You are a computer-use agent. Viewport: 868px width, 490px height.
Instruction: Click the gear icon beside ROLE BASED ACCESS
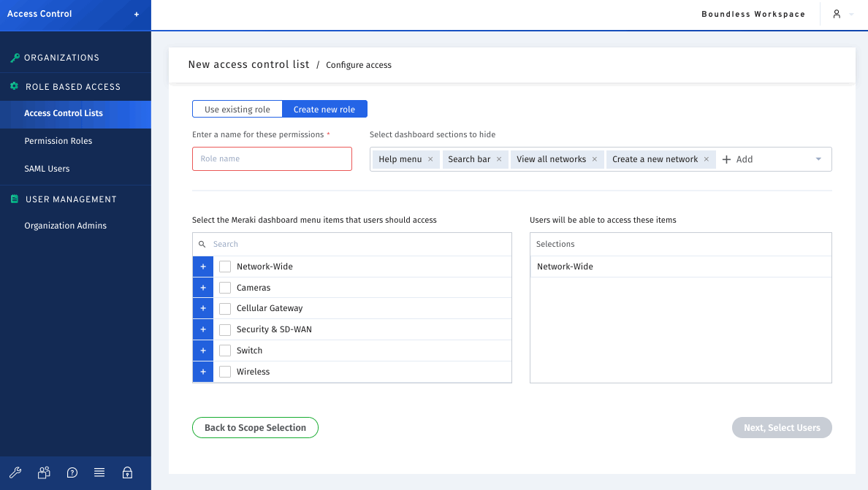(13, 86)
